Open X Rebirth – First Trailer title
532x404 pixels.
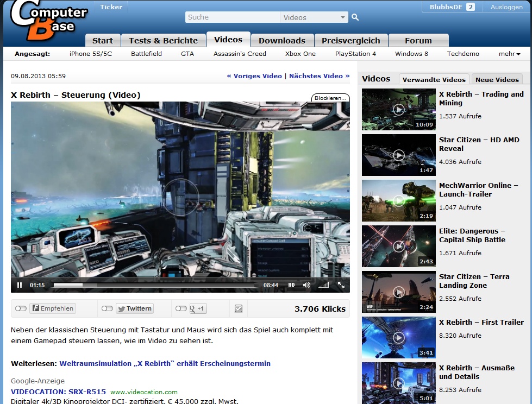click(x=481, y=323)
